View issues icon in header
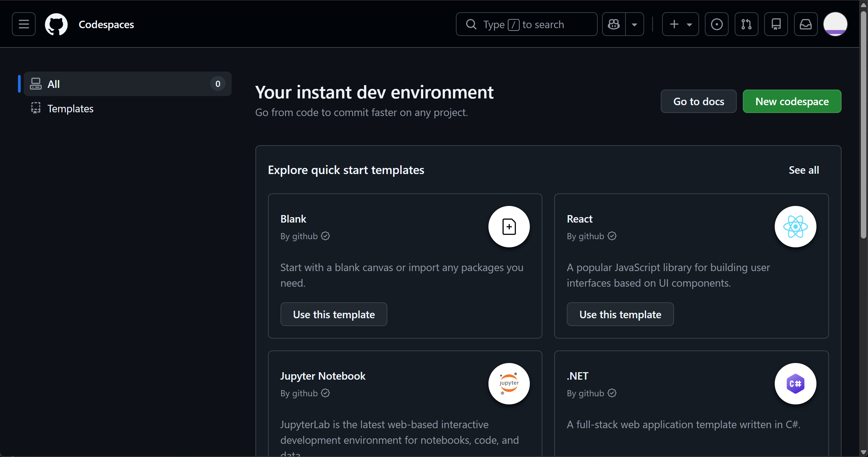The height and width of the screenshot is (457, 868). click(x=717, y=24)
